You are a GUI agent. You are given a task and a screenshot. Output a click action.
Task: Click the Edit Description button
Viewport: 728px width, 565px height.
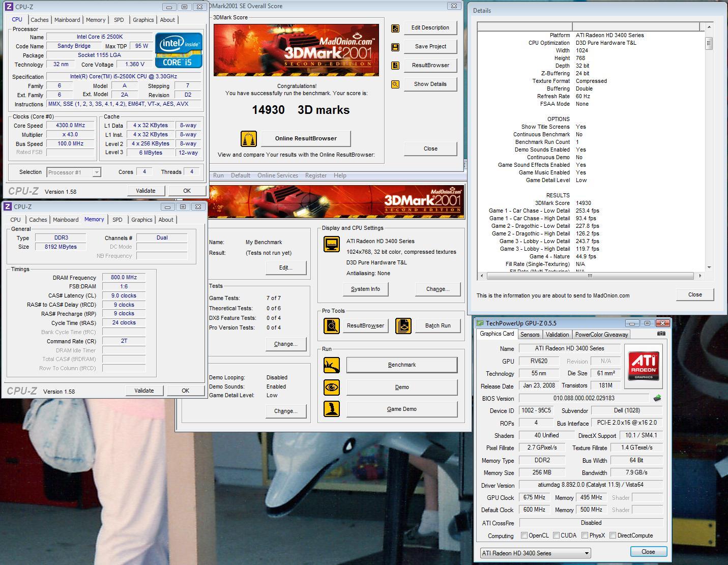tap(430, 28)
